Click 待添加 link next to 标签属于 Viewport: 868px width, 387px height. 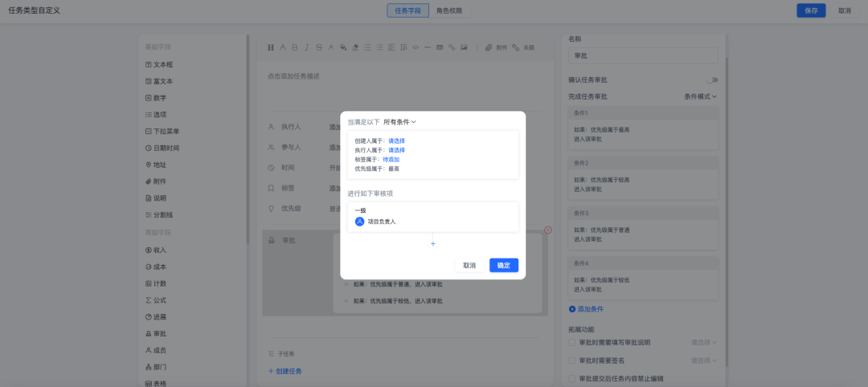click(x=391, y=159)
